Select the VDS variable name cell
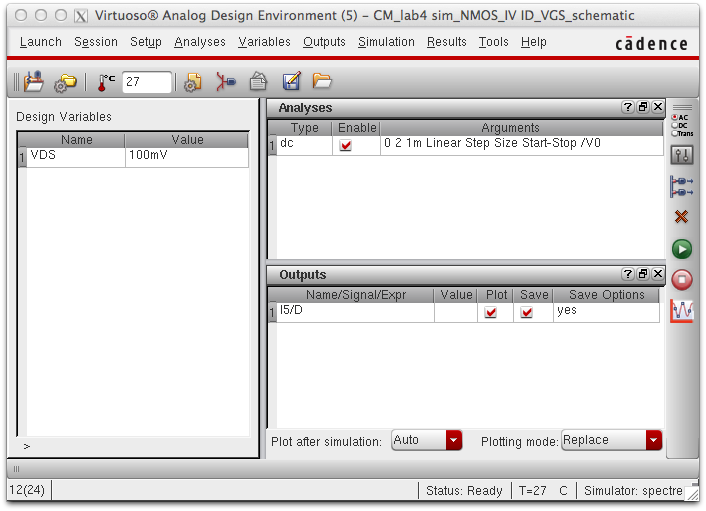This screenshot has width=706, height=511. pos(76,157)
